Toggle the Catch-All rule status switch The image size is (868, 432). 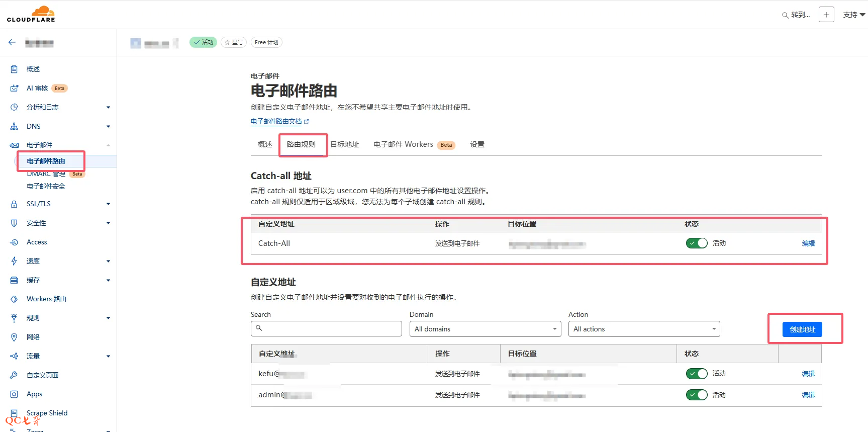[697, 243]
